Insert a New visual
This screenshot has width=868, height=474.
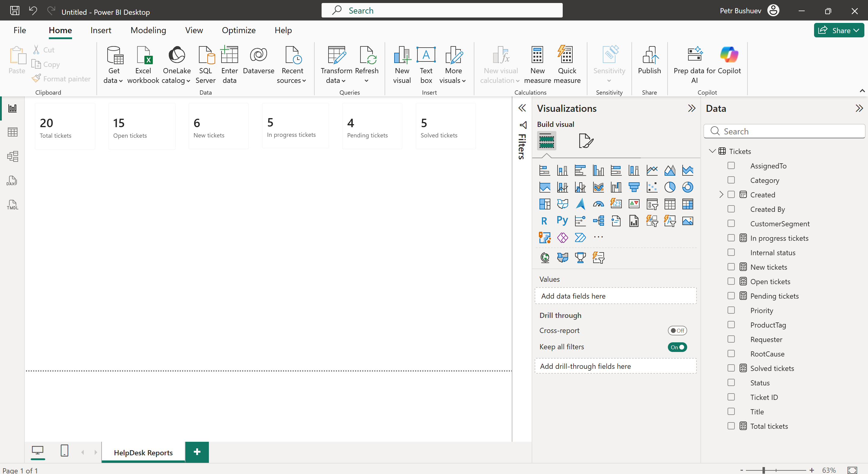click(402, 65)
